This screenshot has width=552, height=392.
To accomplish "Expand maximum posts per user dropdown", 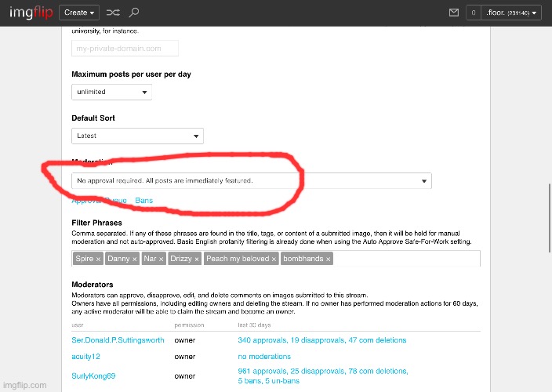I will (x=111, y=92).
